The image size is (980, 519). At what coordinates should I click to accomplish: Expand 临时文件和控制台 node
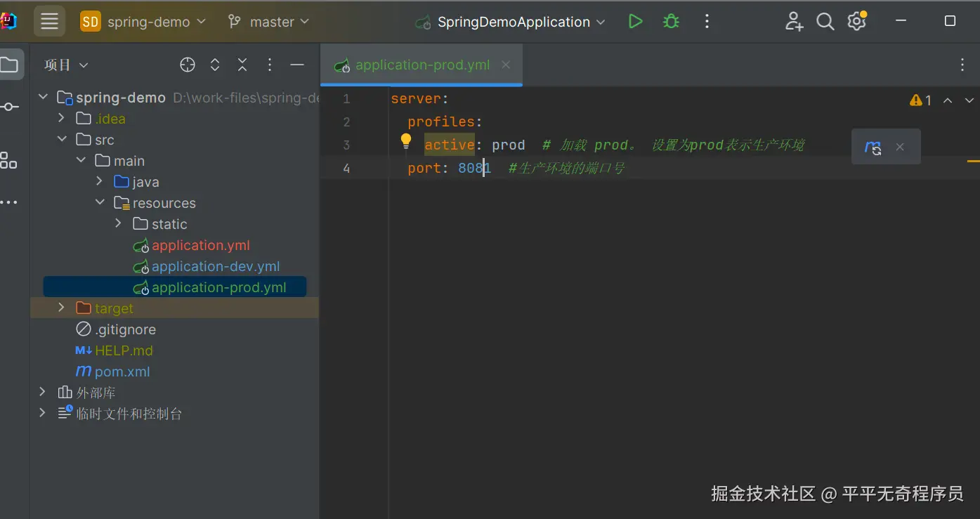(x=43, y=413)
